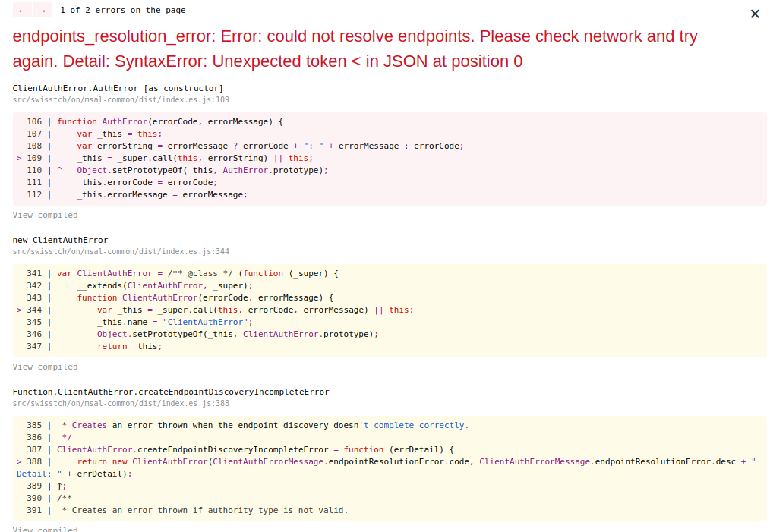Show the next error with right arrow
Screen dimensions: 770x532
click(43, 10)
